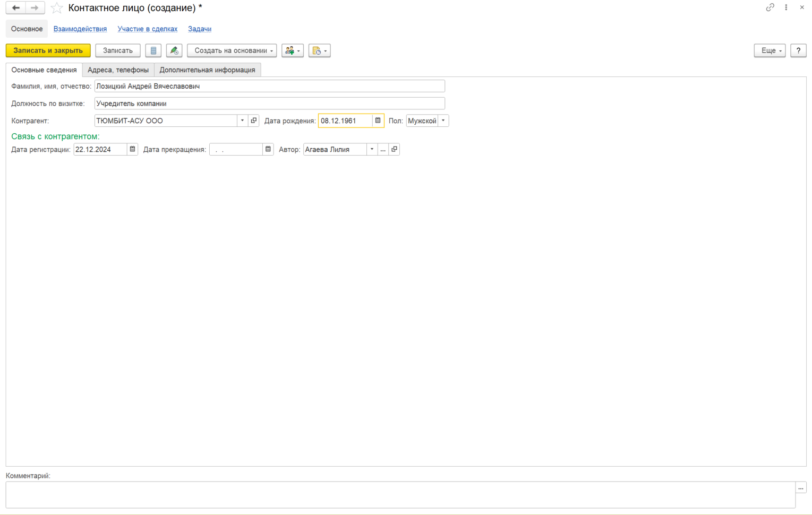812x515 pixels.
Task: Select the Основное section
Action: tap(27, 29)
